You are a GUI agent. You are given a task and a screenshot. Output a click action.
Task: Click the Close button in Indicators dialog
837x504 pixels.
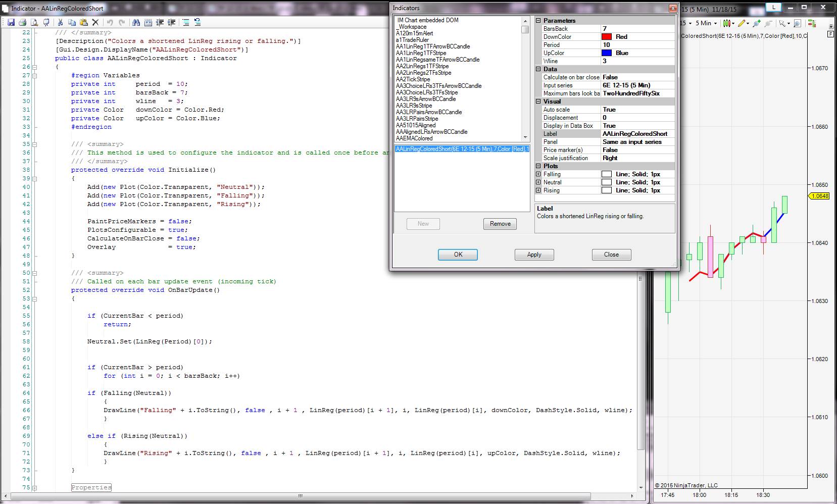click(611, 255)
